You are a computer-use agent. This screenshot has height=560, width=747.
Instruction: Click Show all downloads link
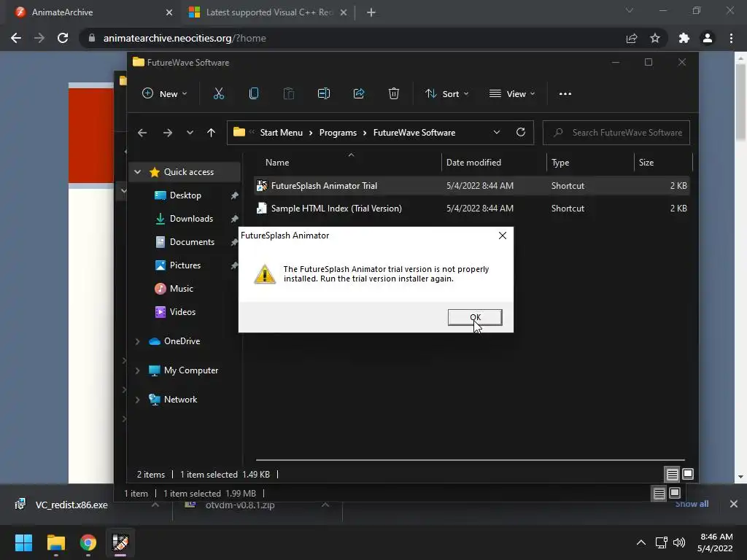pyautogui.click(x=692, y=505)
